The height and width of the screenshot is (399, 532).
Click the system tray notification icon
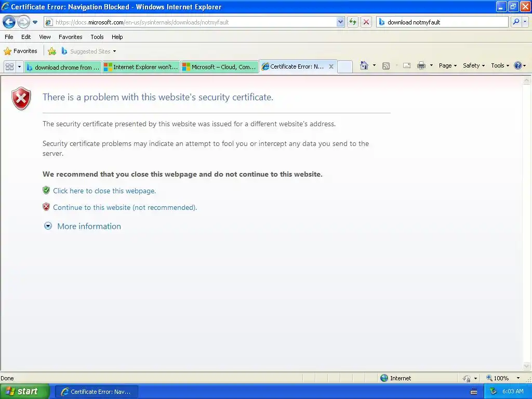(493, 392)
